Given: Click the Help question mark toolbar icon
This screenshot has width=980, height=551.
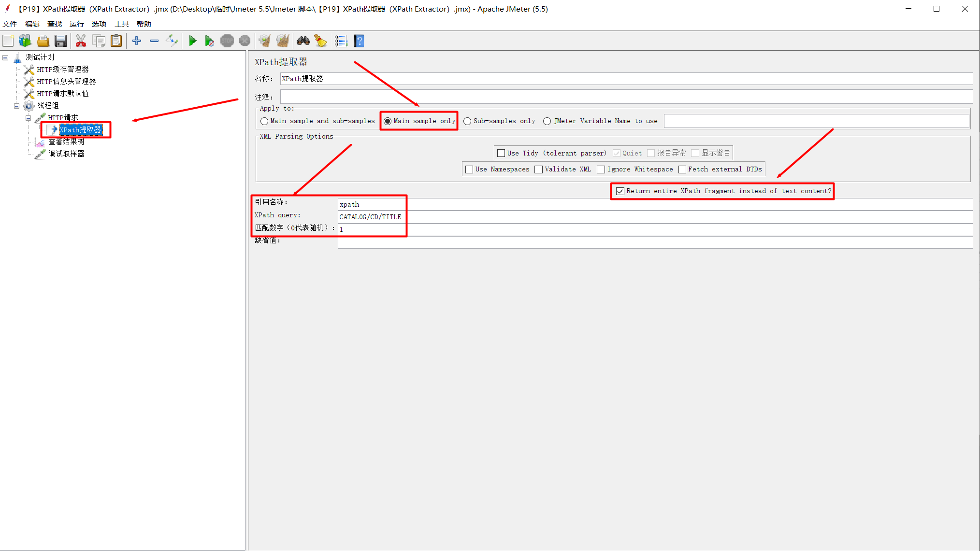Looking at the screenshot, I should (359, 41).
